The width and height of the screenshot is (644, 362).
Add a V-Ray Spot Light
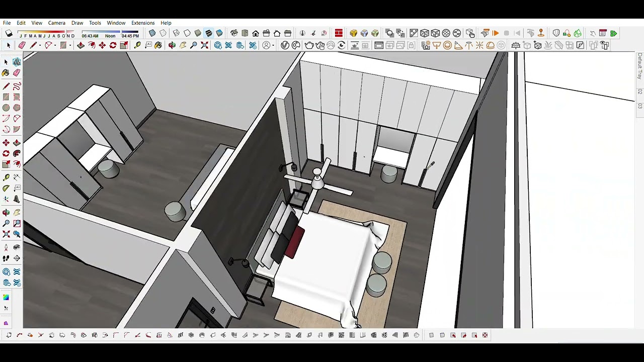click(x=458, y=45)
